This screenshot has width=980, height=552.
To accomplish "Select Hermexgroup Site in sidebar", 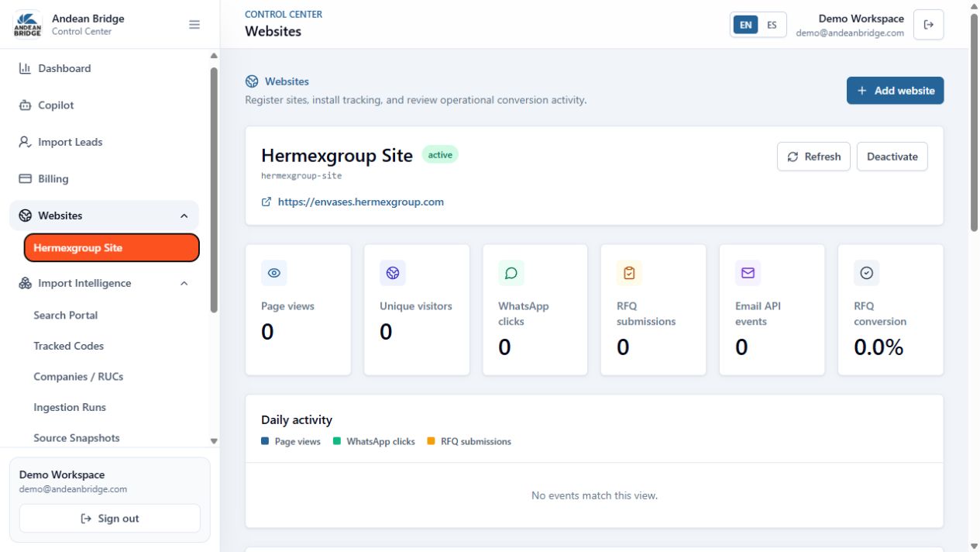I will click(x=112, y=248).
